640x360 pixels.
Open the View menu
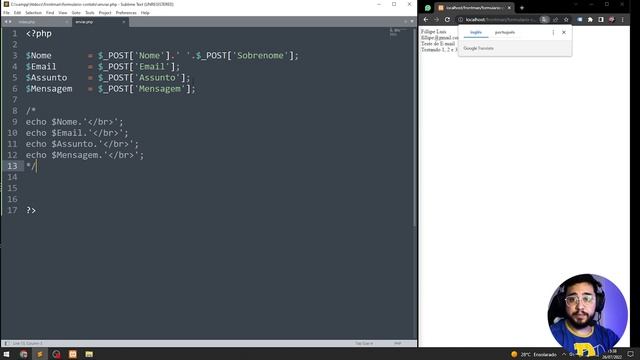[x=62, y=13]
